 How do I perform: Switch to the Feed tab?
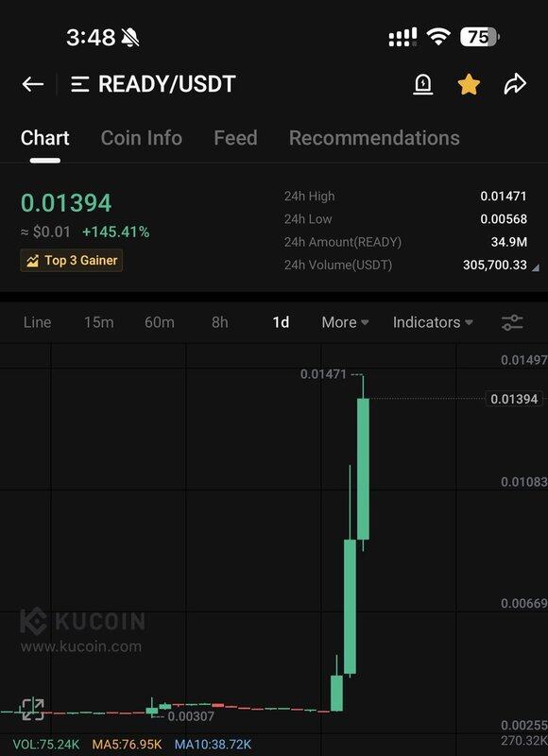235,138
